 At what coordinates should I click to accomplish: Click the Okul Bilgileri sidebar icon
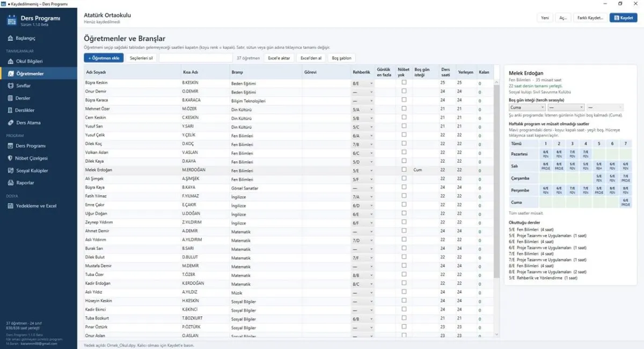(11, 61)
